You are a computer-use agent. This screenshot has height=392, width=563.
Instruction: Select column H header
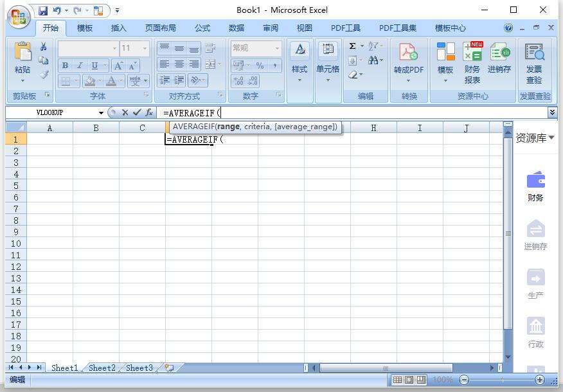[373, 128]
